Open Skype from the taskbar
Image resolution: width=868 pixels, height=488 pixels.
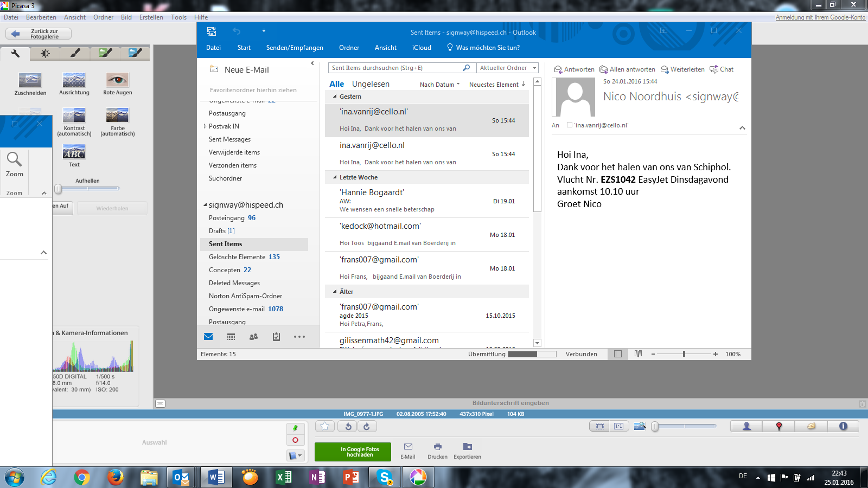[x=385, y=477]
